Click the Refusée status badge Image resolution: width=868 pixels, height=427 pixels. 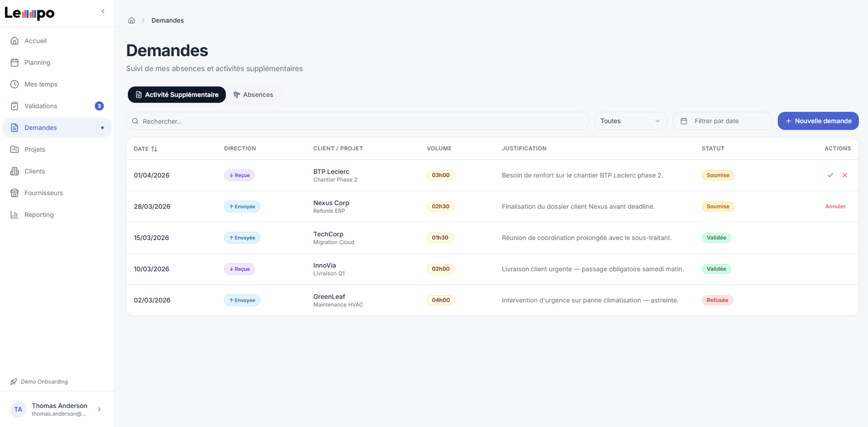(x=717, y=300)
